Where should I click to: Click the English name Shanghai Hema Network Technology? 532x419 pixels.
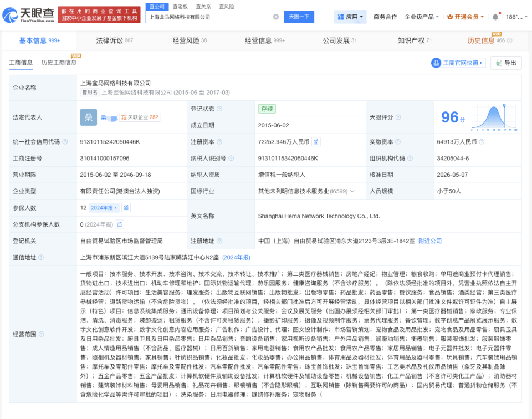click(319, 216)
